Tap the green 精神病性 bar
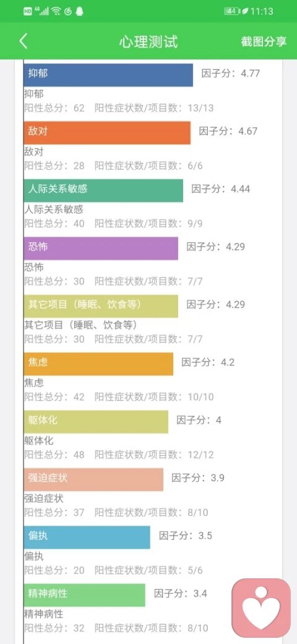Screen dimensions: 297x644 85,594
